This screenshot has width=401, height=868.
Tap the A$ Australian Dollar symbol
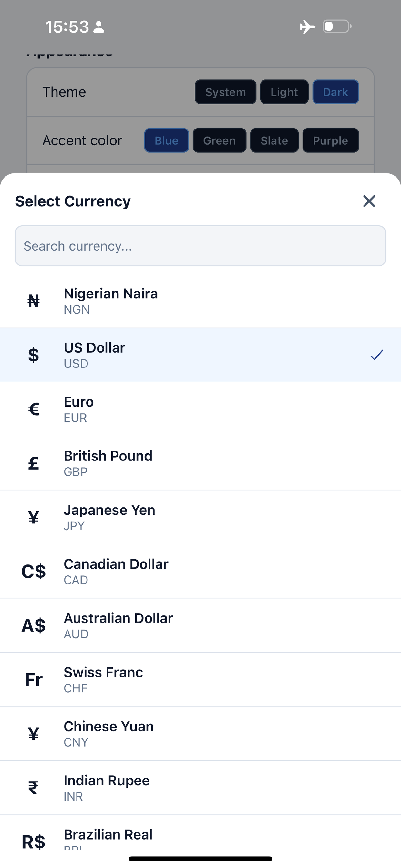(33, 625)
